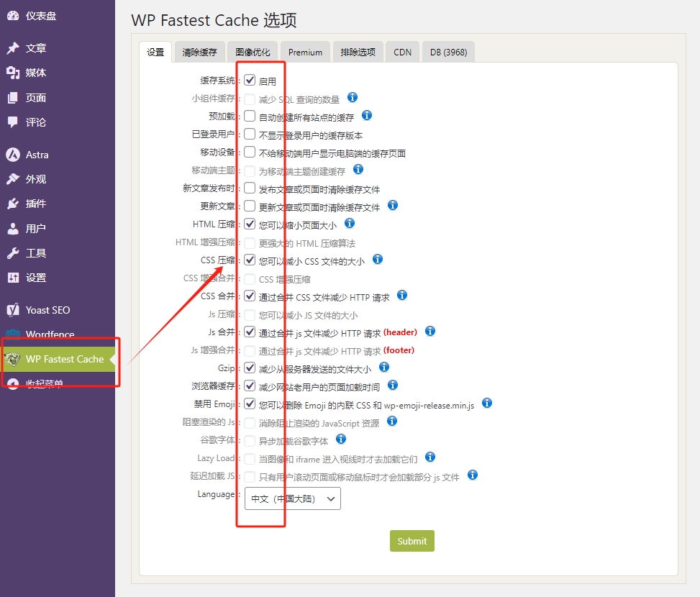Click info icon next to wp-emoji-release.min.js
Screen dimensions: 700x597
(x=486, y=404)
